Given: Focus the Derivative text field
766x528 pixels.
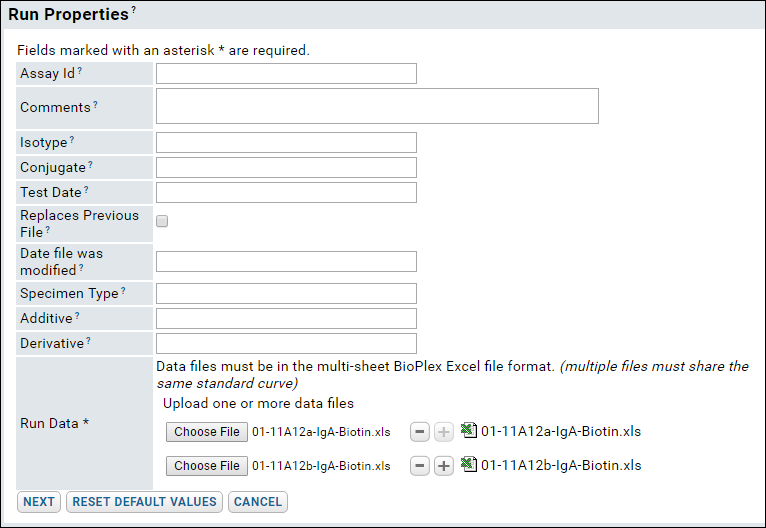Looking at the screenshot, I should (x=286, y=343).
